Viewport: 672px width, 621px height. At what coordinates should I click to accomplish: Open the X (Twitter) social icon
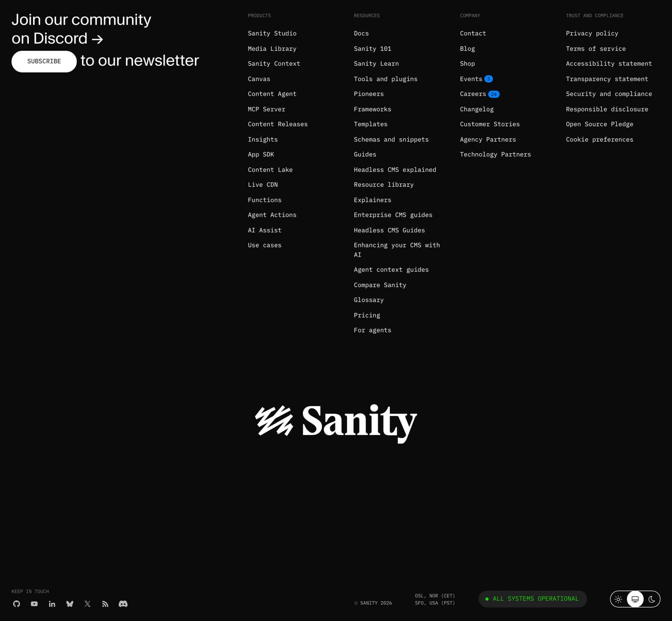[x=87, y=604]
